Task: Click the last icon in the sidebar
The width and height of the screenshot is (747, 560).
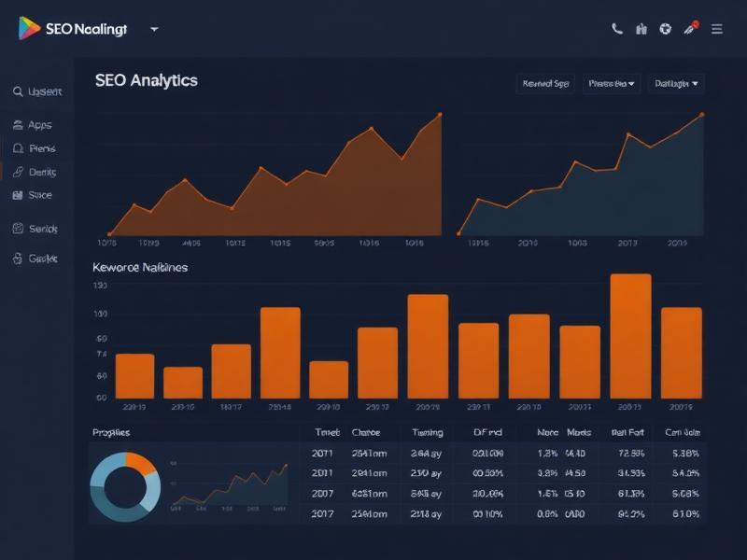Action: coord(18,259)
